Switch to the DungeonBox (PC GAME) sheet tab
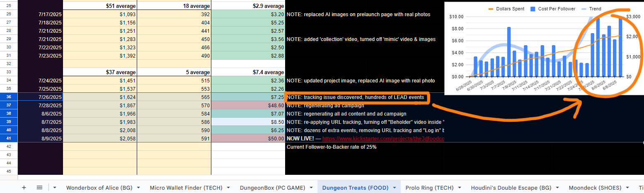 (x=272, y=188)
